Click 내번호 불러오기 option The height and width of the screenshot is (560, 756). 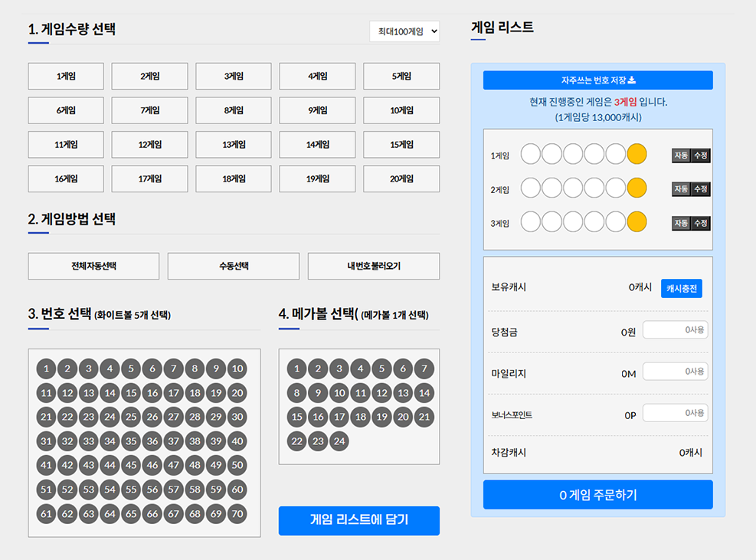click(374, 267)
